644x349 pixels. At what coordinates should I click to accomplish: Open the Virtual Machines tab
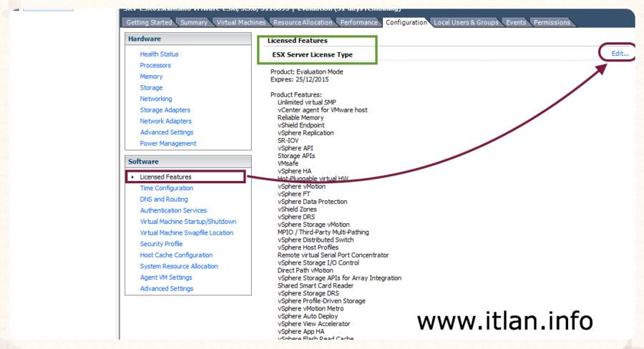[x=240, y=22]
